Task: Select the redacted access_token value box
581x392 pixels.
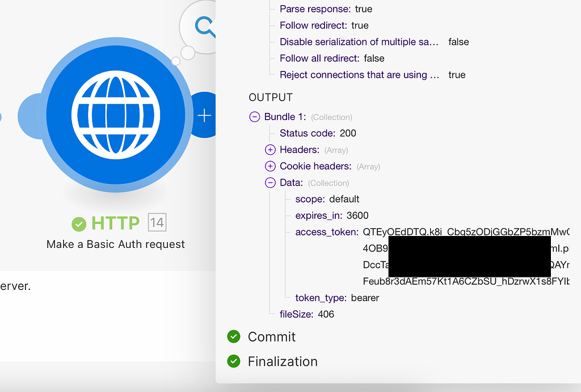Action: tap(470, 256)
